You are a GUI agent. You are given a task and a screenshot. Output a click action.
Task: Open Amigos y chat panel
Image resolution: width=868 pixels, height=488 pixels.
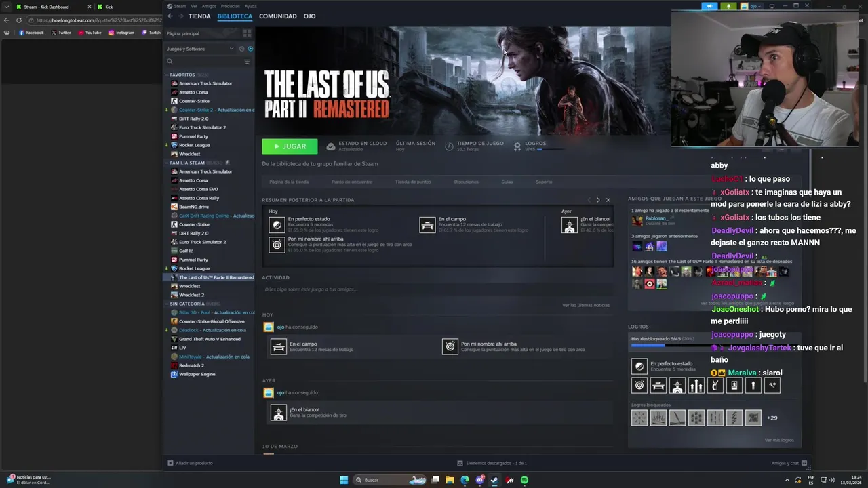789,463
